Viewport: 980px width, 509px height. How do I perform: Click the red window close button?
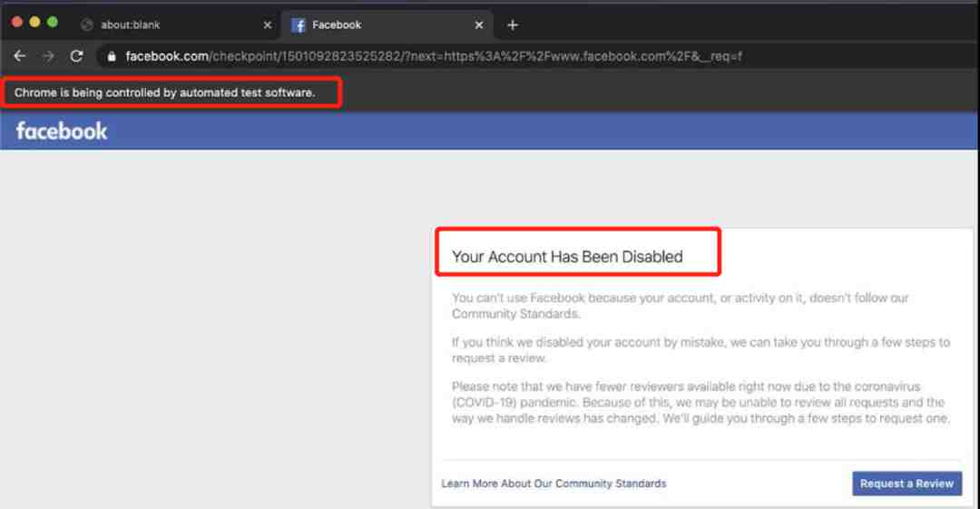point(17,22)
